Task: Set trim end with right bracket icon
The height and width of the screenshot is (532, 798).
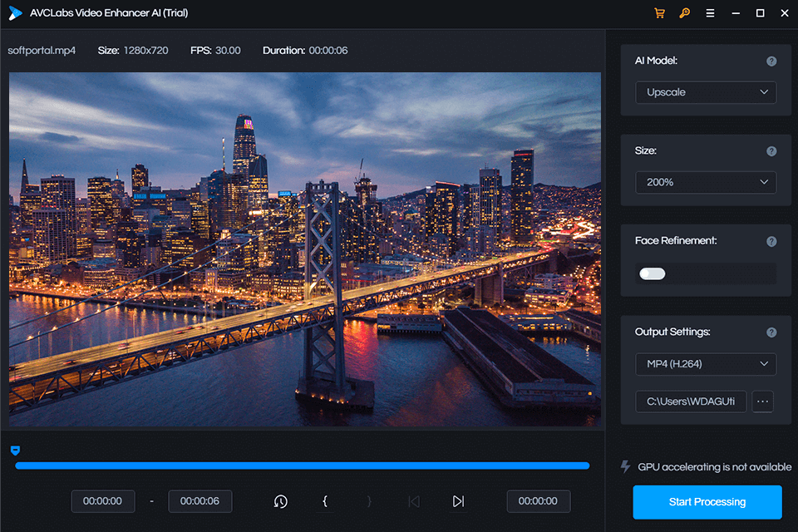Action: (x=369, y=501)
